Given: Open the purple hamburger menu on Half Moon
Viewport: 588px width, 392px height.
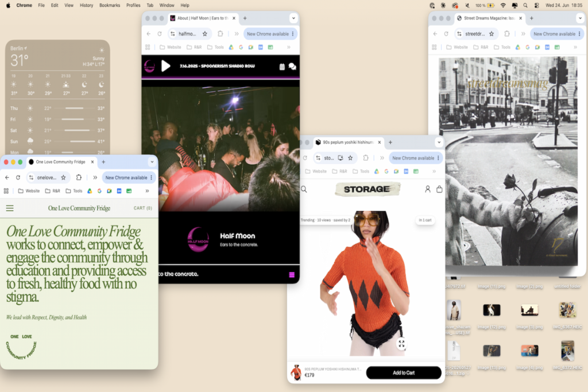Looking at the screenshot, I should [x=292, y=275].
